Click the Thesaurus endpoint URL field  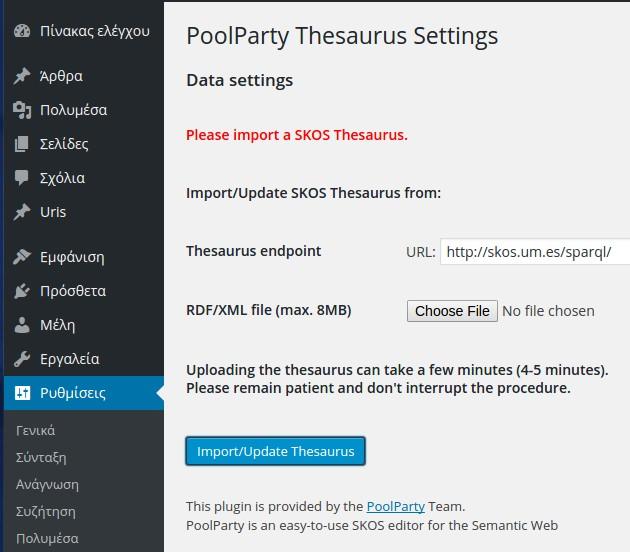(x=535, y=252)
